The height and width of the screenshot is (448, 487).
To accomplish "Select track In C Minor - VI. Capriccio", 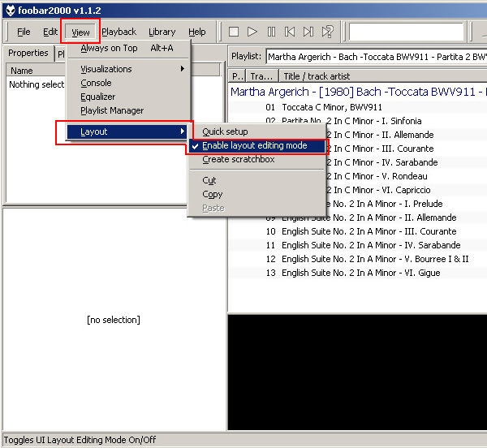I will (407, 190).
